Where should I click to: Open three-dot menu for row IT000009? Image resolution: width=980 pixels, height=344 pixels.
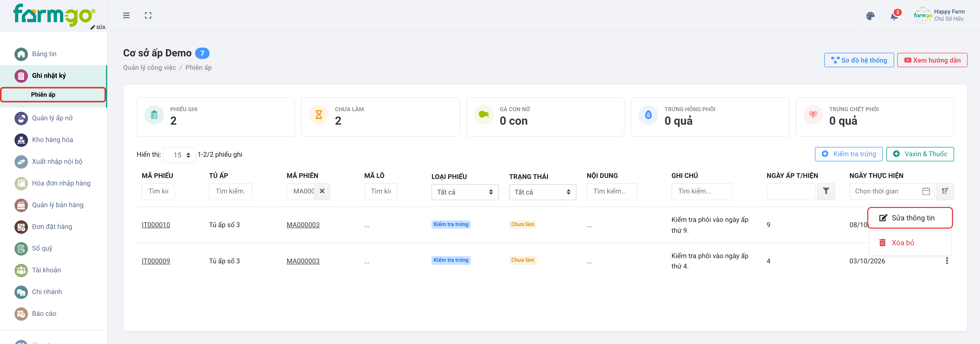click(947, 261)
